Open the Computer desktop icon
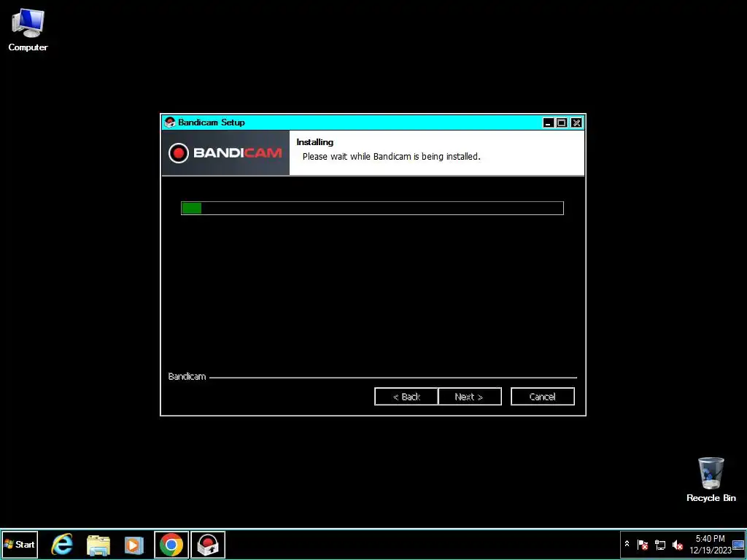The height and width of the screenshot is (560, 747). click(x=28, y=29)
